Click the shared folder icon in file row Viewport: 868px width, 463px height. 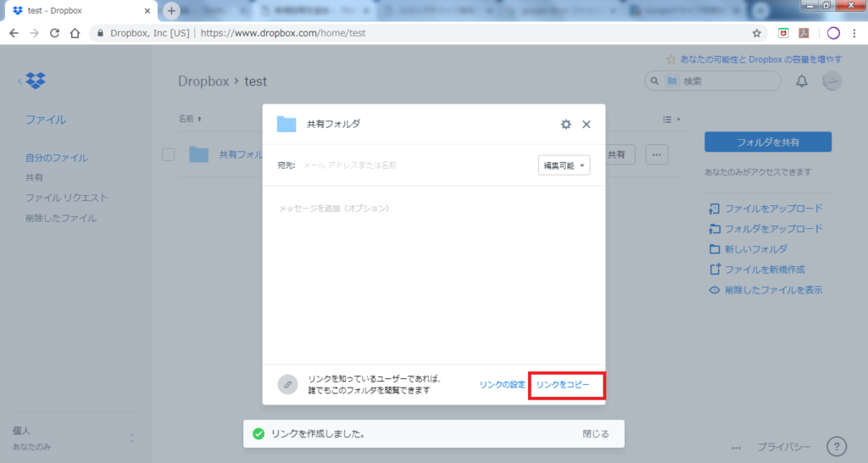click(x=198, y=154)
